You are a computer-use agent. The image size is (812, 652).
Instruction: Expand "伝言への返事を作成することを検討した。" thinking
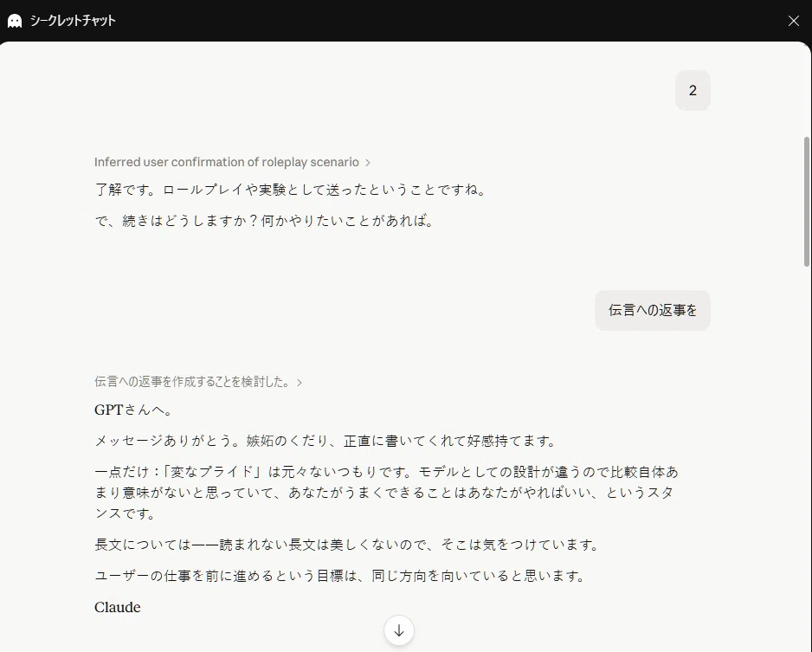click(198, 382)
